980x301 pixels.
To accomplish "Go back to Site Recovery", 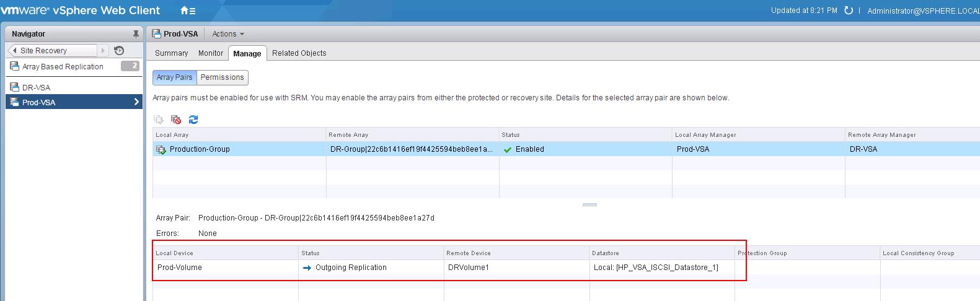I will tap(53, 51).
